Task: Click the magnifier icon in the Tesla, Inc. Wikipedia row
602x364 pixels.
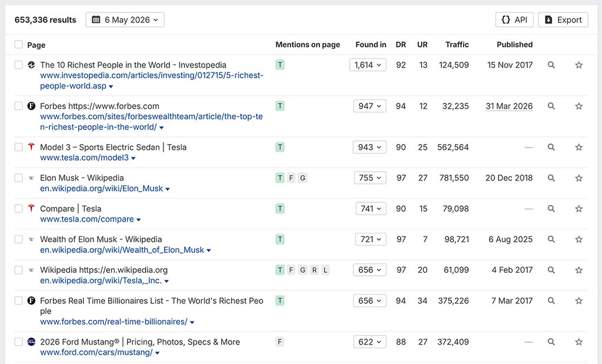Action: 551,270
